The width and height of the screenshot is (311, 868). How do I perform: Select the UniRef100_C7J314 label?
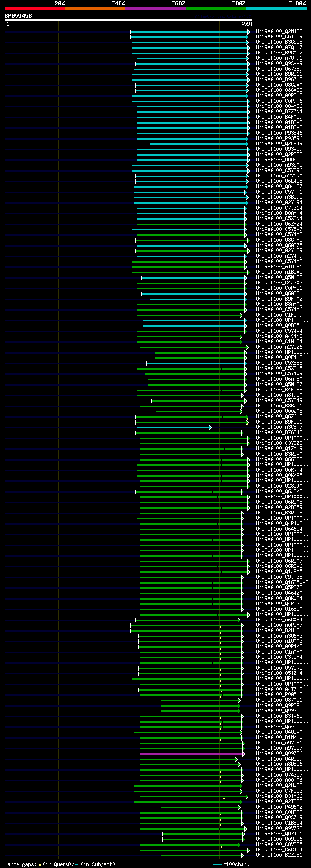click(x=279, y=208)
